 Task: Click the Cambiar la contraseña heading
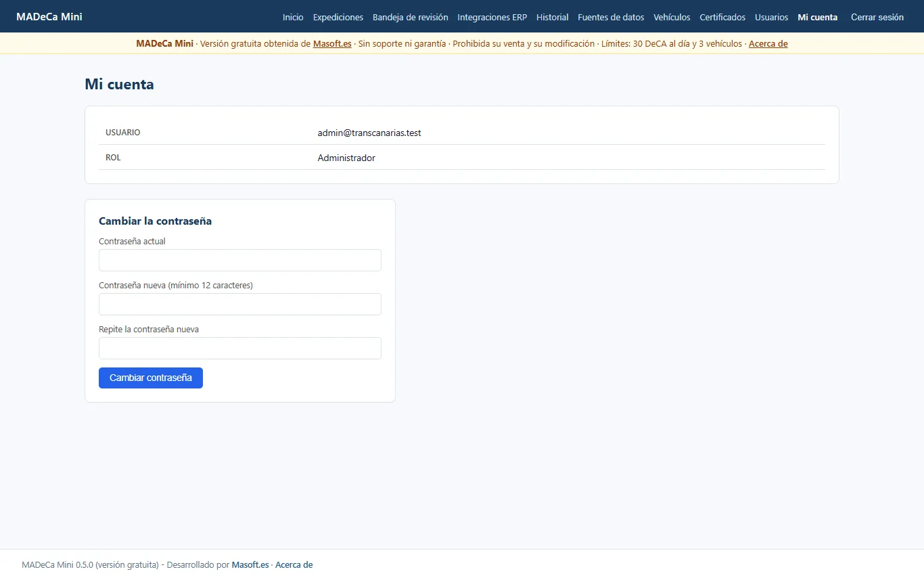coord(155,221)
